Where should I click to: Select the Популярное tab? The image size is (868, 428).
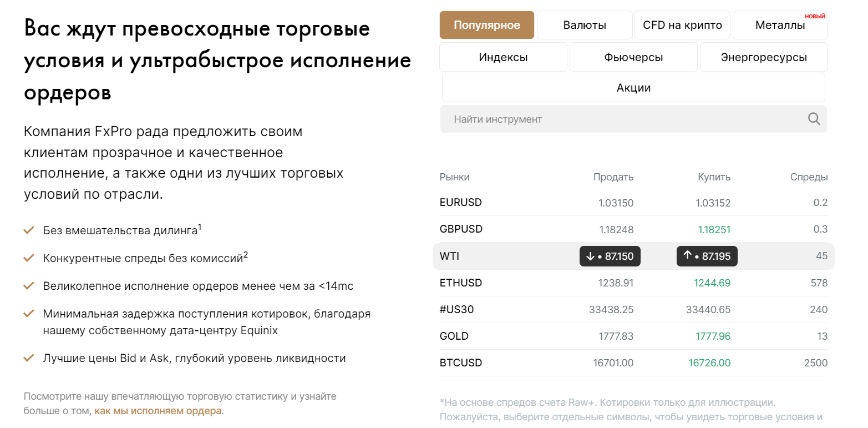point(487,25)
